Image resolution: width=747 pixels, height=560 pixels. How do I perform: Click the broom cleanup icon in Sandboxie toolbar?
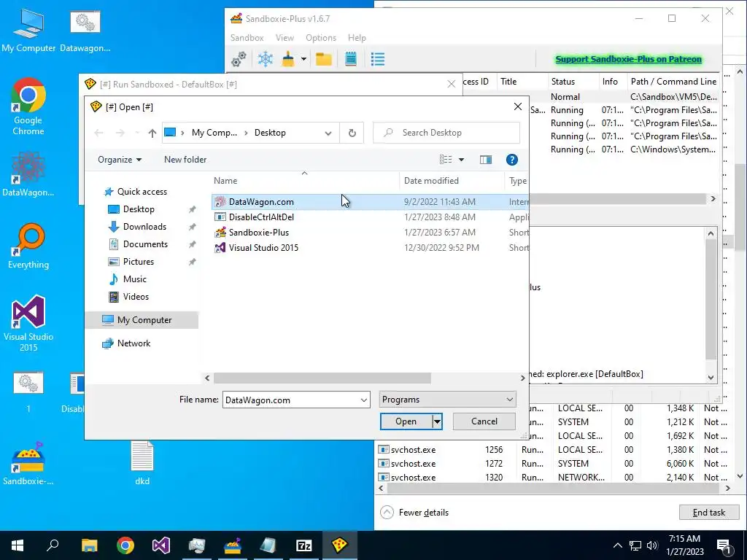[x=288, y=60]
